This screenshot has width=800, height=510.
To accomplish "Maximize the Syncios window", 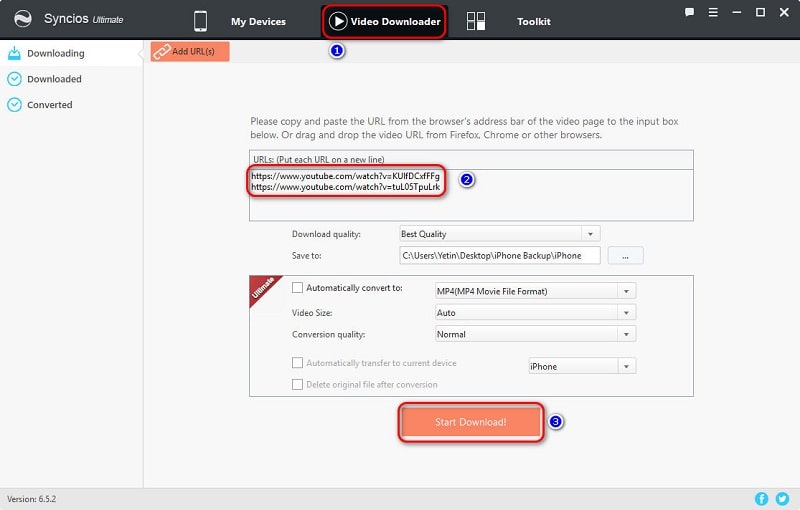I will click(x=760, y=12).
